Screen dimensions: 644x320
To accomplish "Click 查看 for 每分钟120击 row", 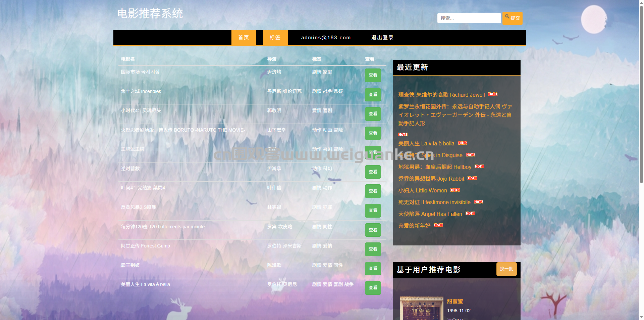I will coord(373,230).
